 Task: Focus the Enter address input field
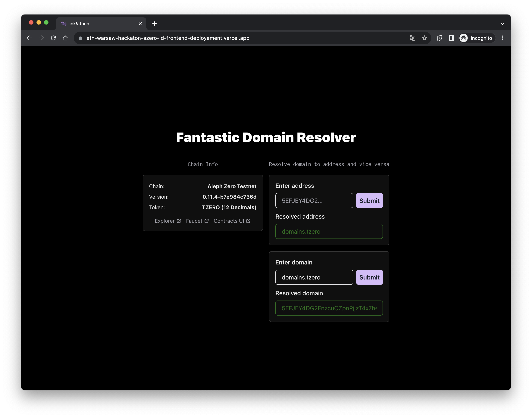pyautogui.click(x=314, y=201)
